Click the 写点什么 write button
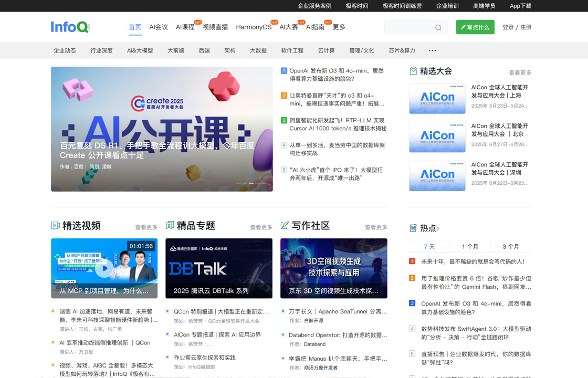The image size is (588, 378). coord(475,27)
